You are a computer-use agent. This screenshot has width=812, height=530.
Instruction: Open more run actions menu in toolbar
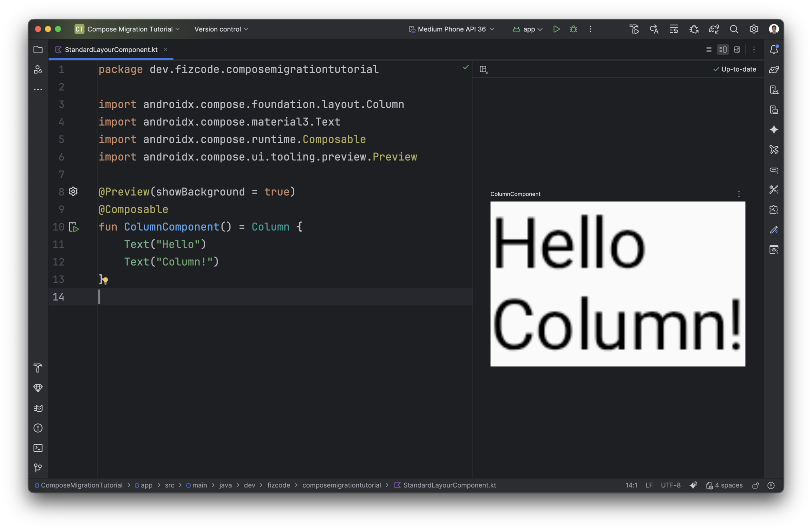point(590,29)
